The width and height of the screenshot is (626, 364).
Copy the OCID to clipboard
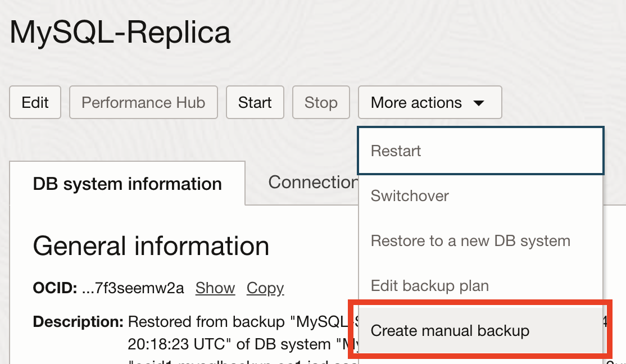(265, 288)
